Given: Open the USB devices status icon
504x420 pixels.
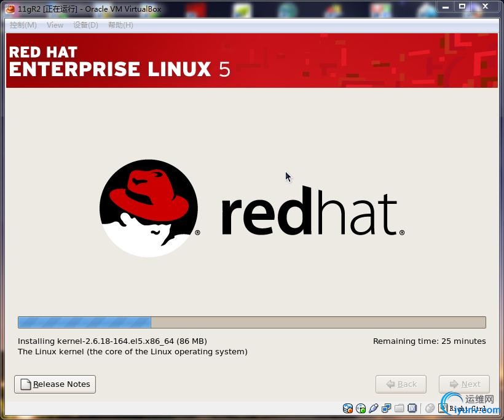Looking at the screenshot, I should 374,408.
